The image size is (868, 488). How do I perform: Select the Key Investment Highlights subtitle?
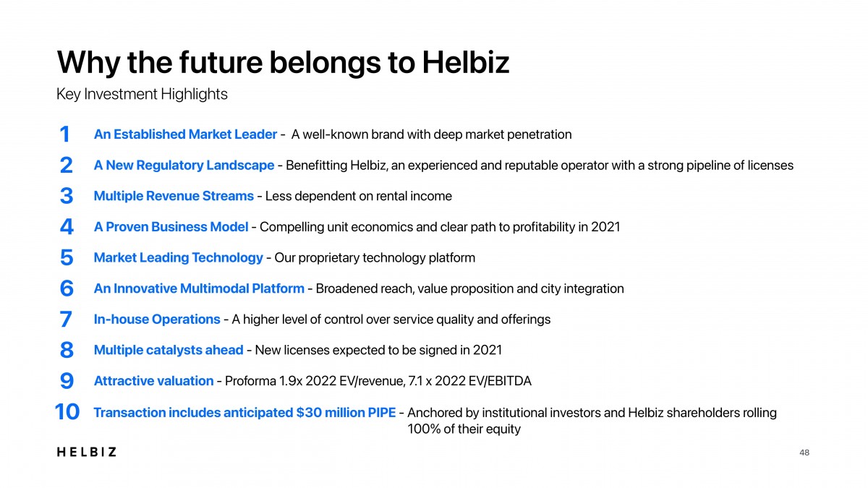(142, 94)
